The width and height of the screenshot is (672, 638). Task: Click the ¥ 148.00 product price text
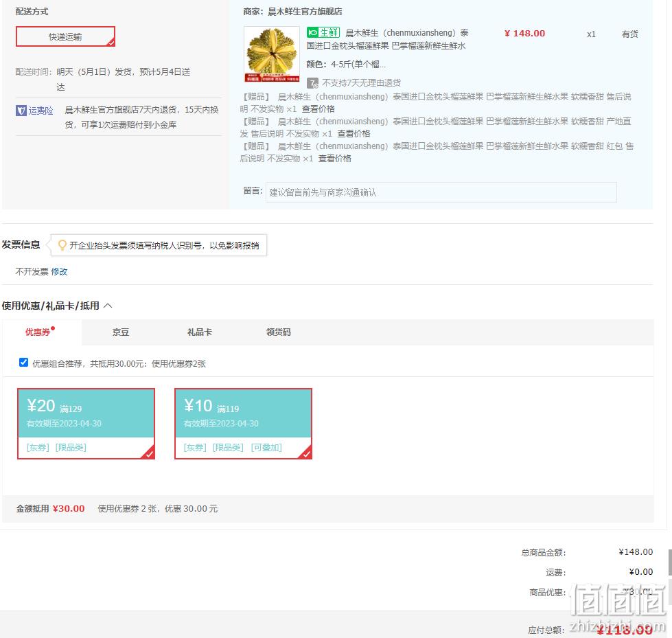point(524,34)
